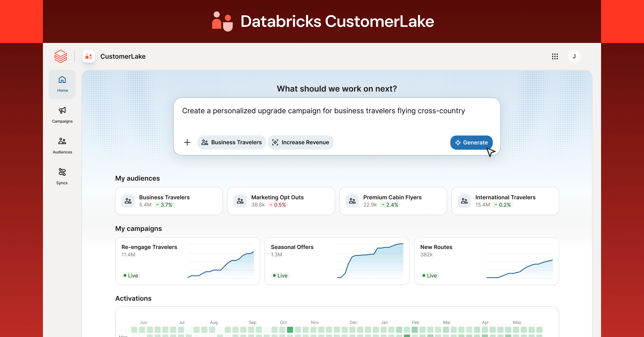
Task: Click the Activations heading
Action: (133, 298)
